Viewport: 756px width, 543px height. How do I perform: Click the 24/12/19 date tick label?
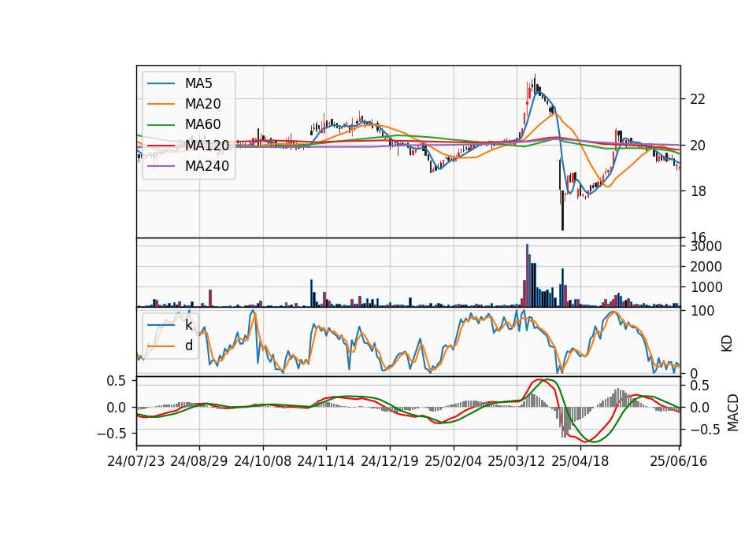coord(390,461)
